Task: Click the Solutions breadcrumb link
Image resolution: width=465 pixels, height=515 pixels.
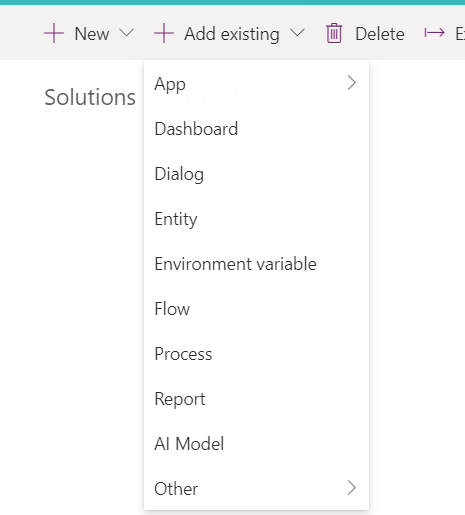Action: (x=90, y=97)
